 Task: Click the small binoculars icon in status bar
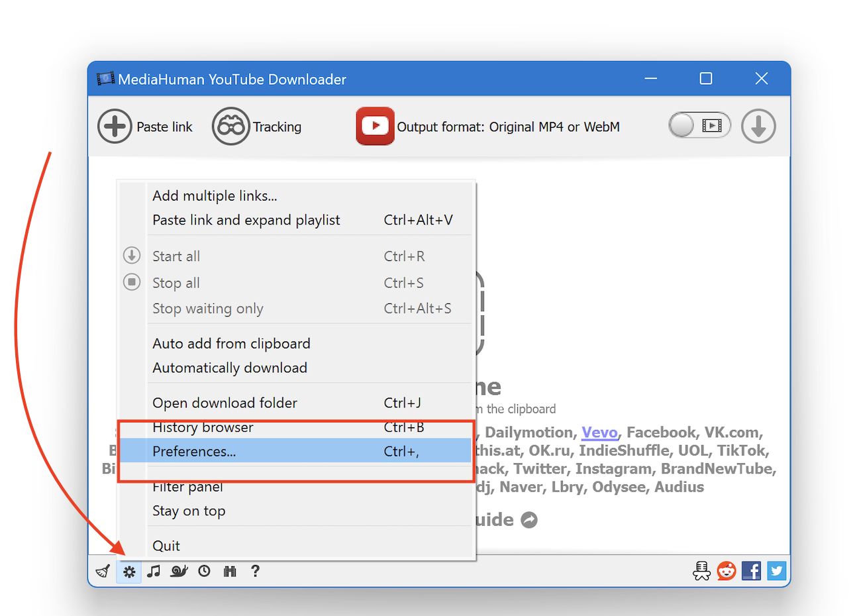point(230,571)
